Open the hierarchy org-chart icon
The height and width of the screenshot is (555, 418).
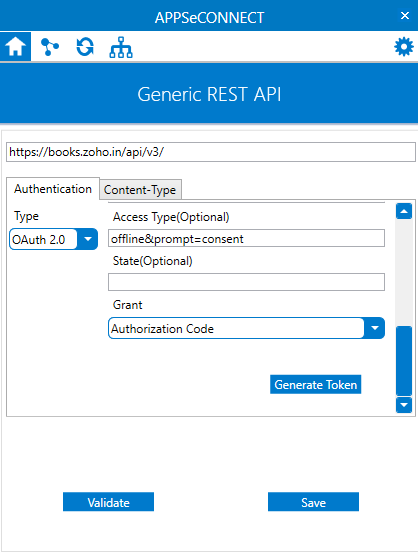[121, 47]
